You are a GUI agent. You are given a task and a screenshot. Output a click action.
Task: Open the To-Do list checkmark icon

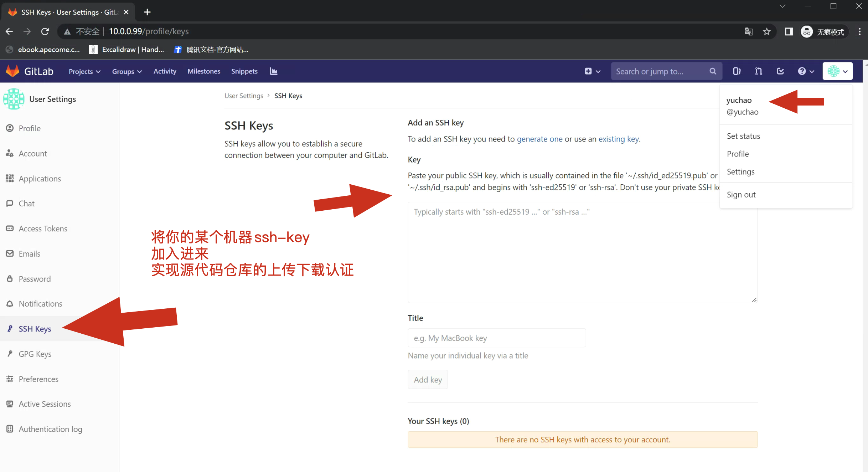[780, 71]
